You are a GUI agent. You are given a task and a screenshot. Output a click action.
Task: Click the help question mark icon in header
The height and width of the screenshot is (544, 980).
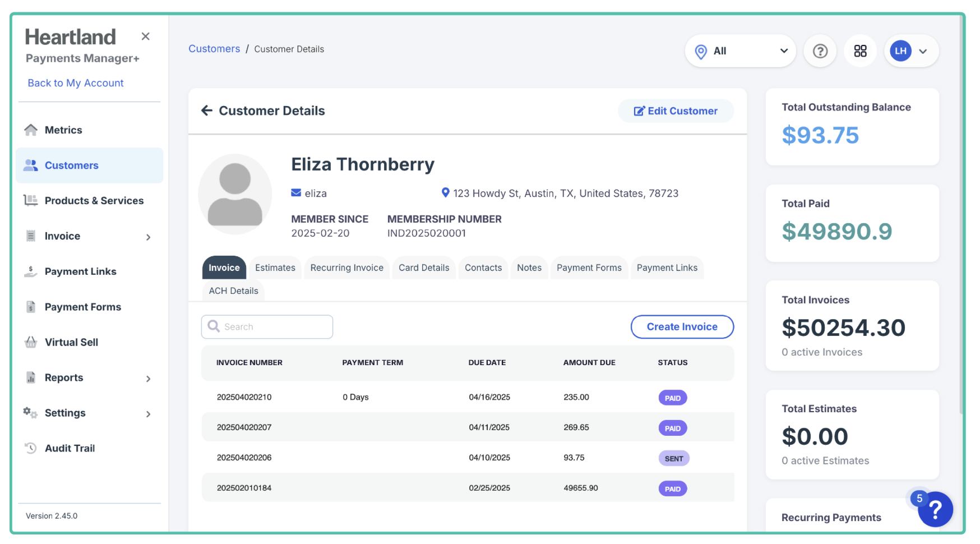coord(820,52)
